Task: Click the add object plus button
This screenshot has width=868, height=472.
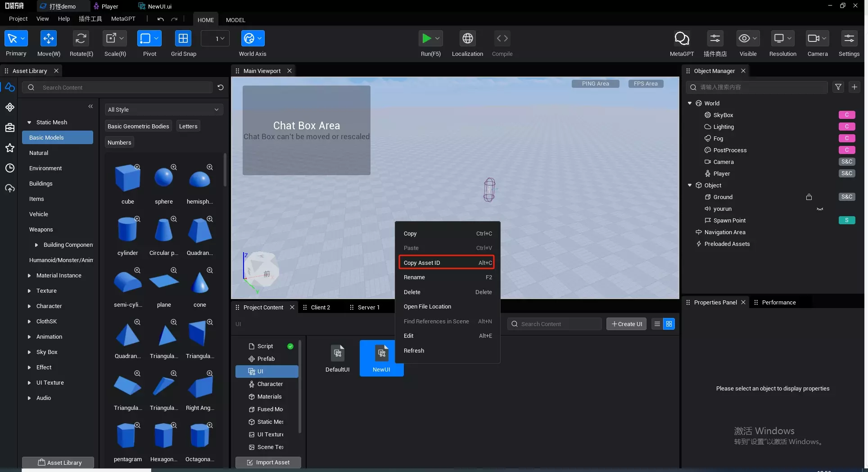Action: (x=854, y=87)
